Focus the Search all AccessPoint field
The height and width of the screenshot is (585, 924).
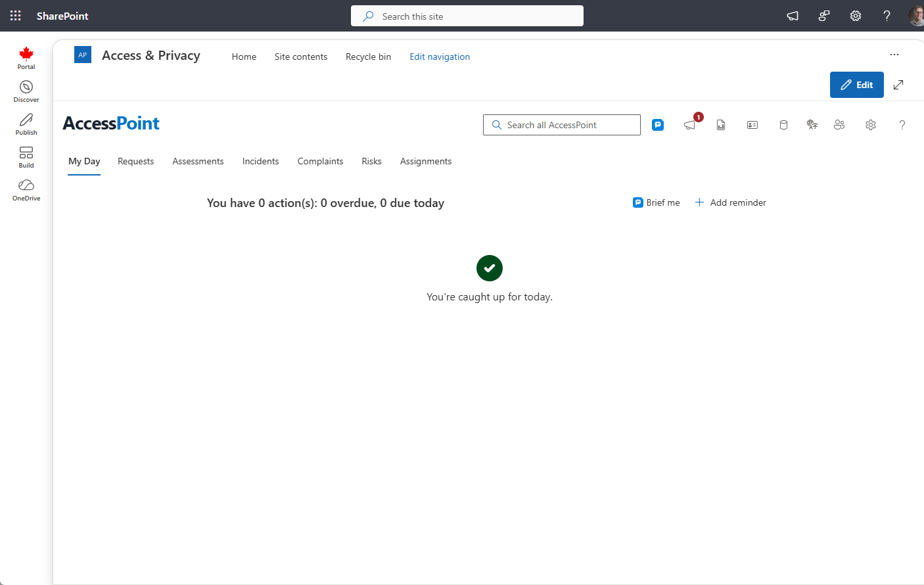(x=562, y=125)
